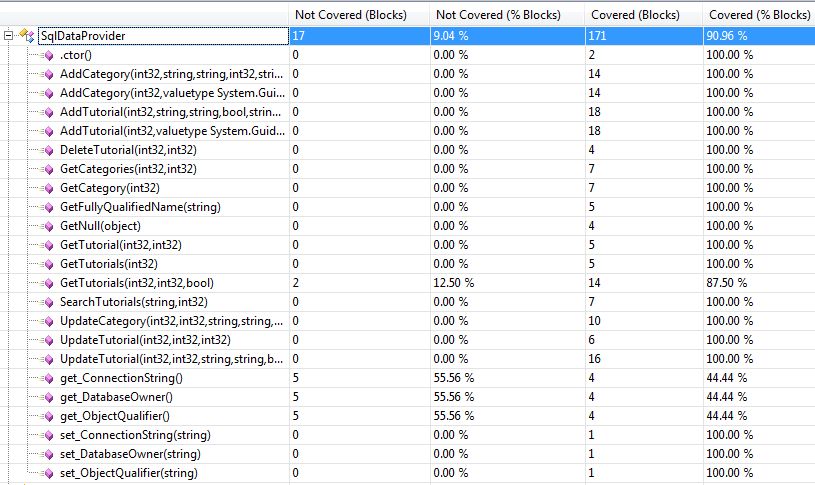Select GetNull(object) method
The height and width of the screenshot is (485, 815).
100,226
